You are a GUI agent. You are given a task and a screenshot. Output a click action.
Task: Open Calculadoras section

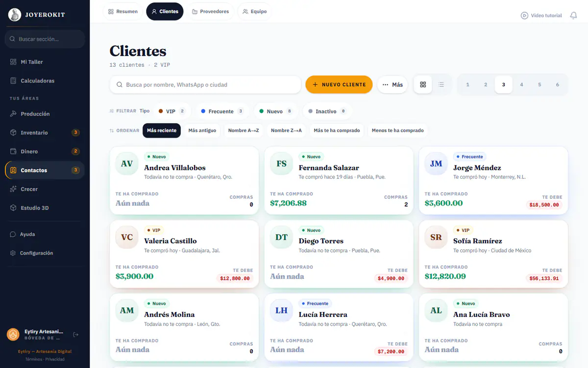click(x=45, y=80)
